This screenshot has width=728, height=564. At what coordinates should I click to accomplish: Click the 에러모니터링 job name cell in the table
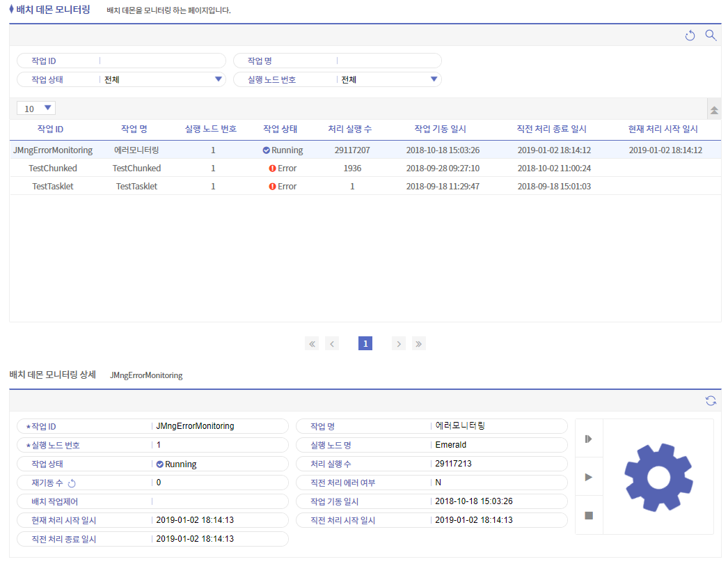click(x=136, y=150)
